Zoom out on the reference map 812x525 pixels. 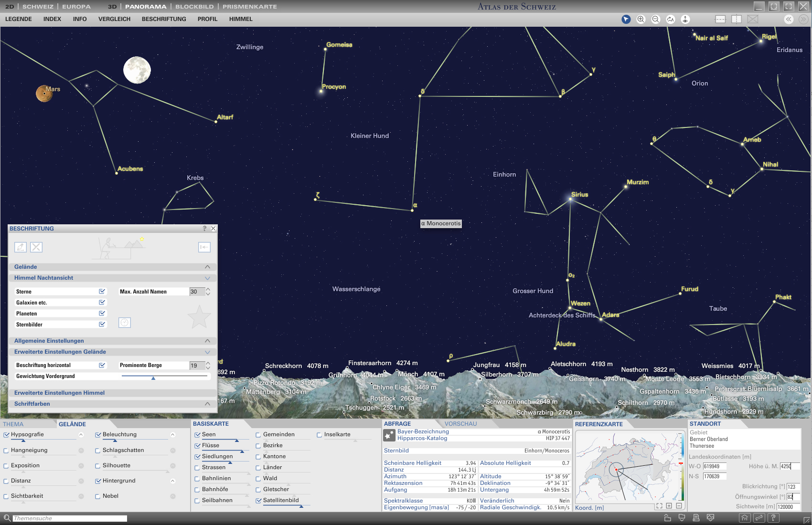pyautogui.click(x=679, y=506)
